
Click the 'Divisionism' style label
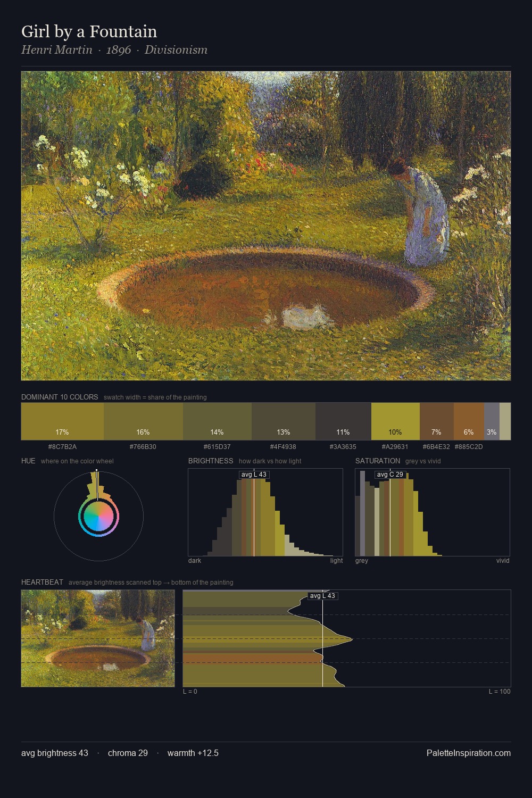click(x=176, y=50)
